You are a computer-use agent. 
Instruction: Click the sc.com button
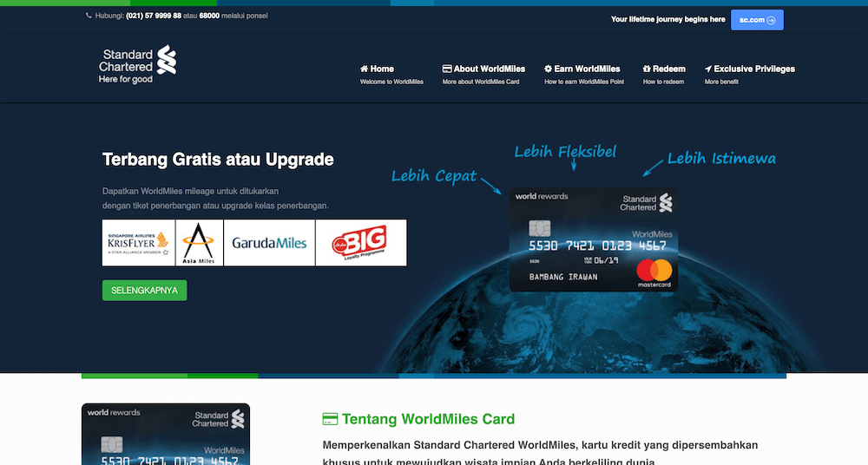(757, 20)
